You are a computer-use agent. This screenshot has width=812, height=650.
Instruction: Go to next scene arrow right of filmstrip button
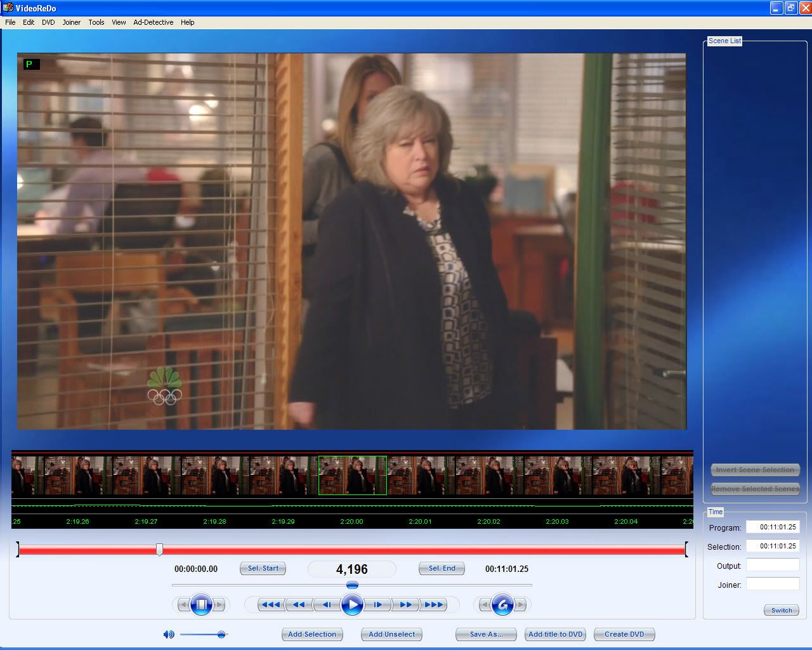click(219, 605)
